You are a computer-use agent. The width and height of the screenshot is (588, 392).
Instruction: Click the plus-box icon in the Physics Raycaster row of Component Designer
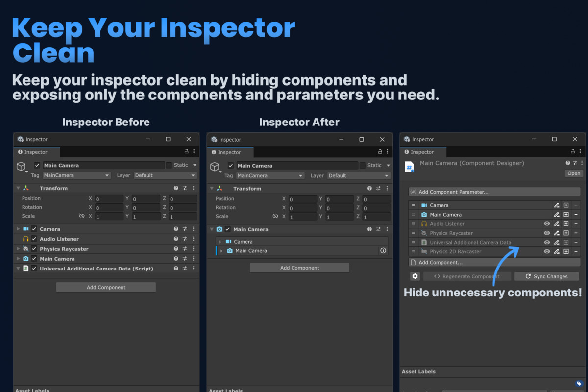click(x=566, y=233)
